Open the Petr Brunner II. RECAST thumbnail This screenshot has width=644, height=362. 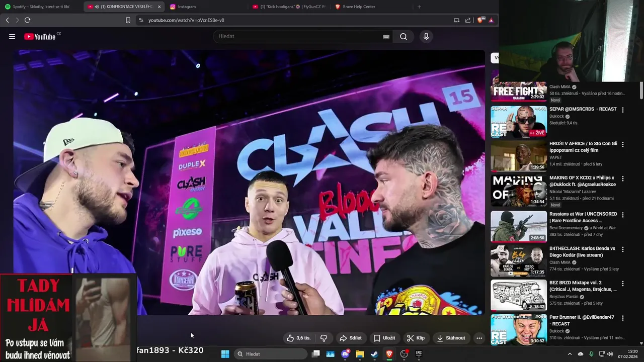(x=519, y=330)
